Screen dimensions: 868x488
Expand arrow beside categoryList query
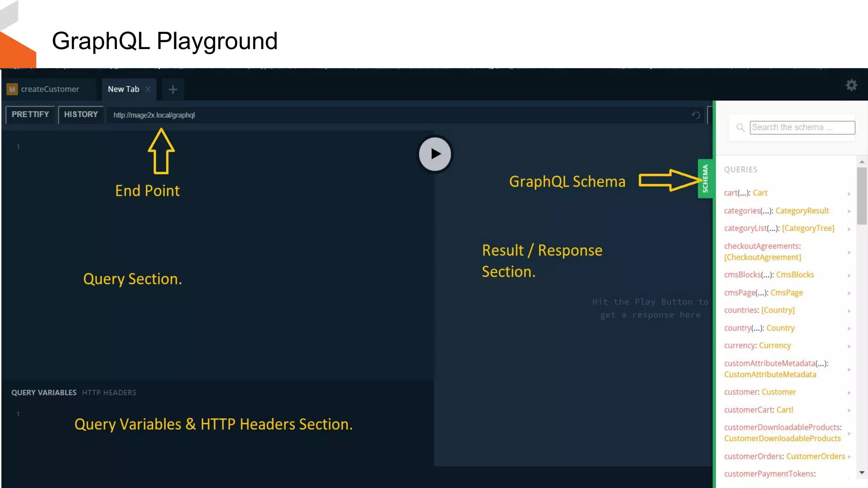click(x=849, y=229)
